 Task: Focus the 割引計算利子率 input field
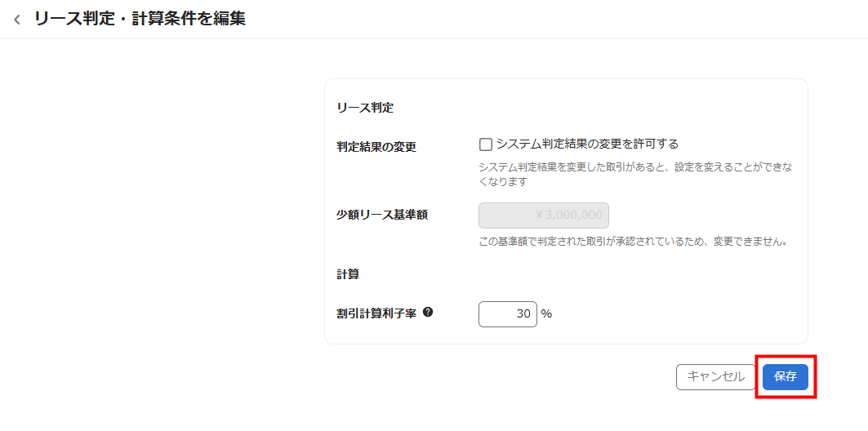click(507, 313)
